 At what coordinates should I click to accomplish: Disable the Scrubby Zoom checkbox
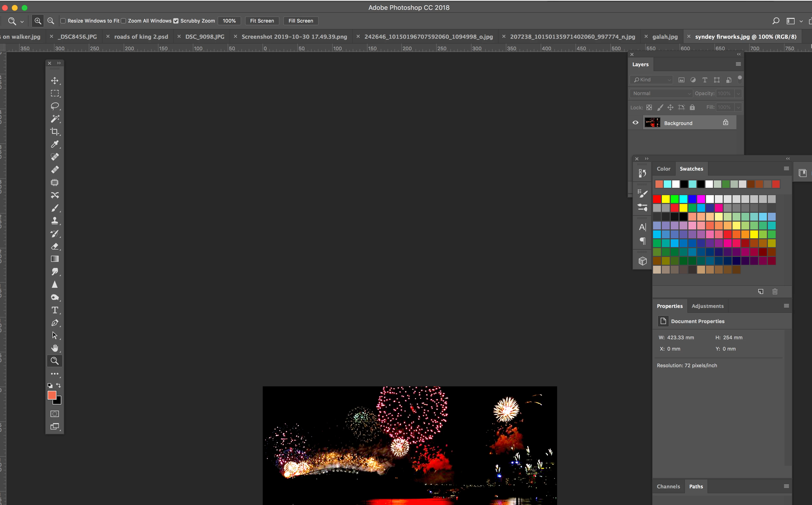(176, 21)
